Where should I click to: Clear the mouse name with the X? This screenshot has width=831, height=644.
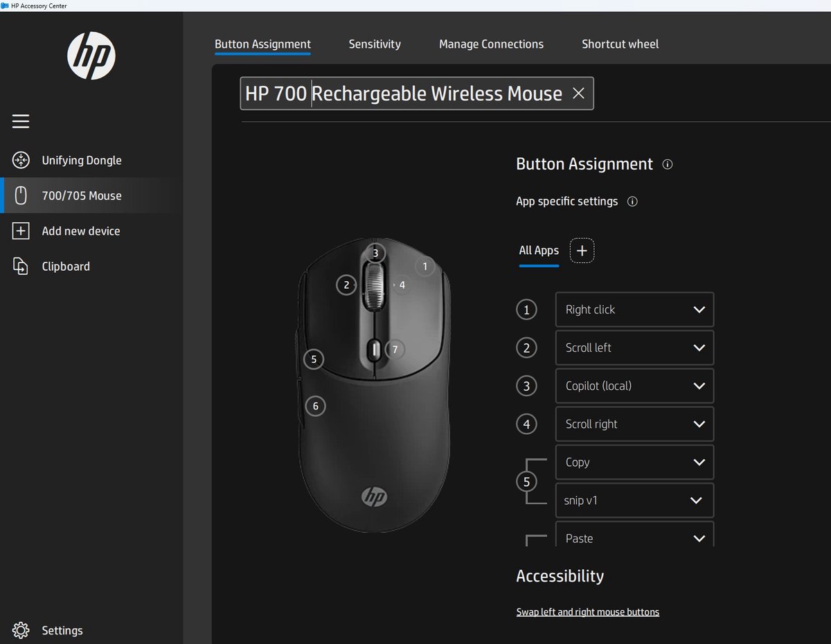[578, 93]
